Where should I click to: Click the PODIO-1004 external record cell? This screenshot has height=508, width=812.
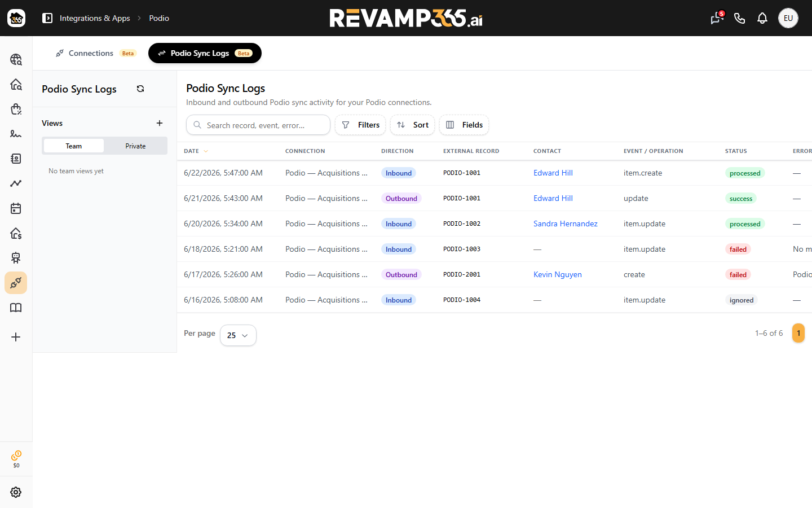[462, 300]
